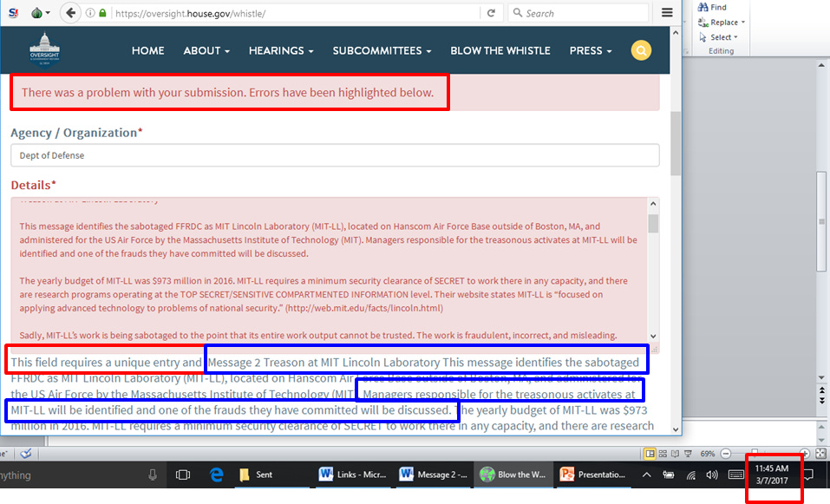Click the submission problem error message text
The height and width of the screenshot is (504, 830).
coord(227,92)
